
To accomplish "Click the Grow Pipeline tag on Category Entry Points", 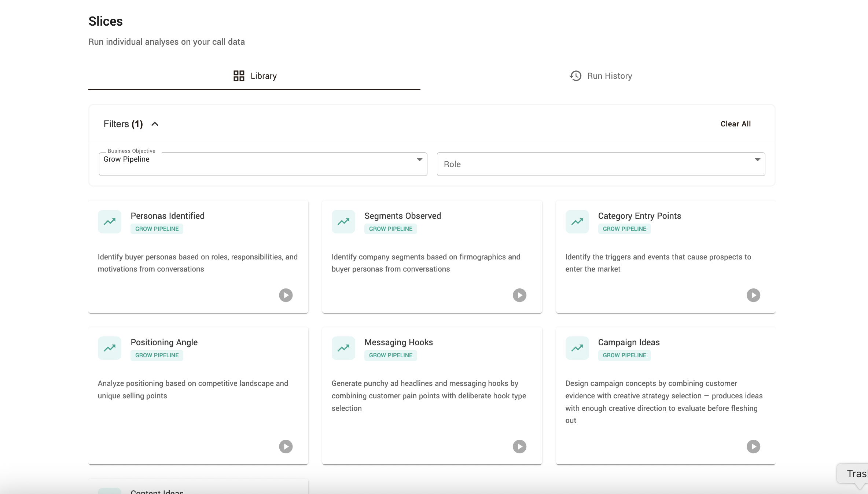I will click(x=624, y=229).
